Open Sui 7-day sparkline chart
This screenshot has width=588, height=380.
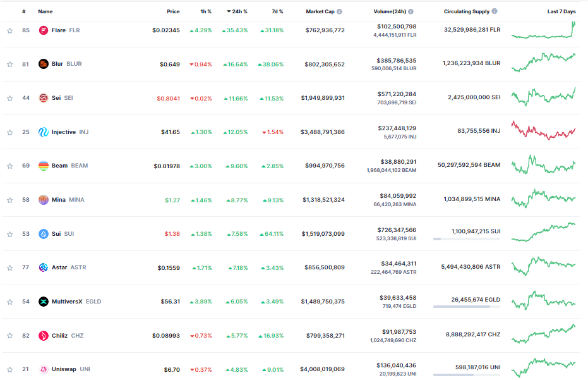click(x=543, y=232)
